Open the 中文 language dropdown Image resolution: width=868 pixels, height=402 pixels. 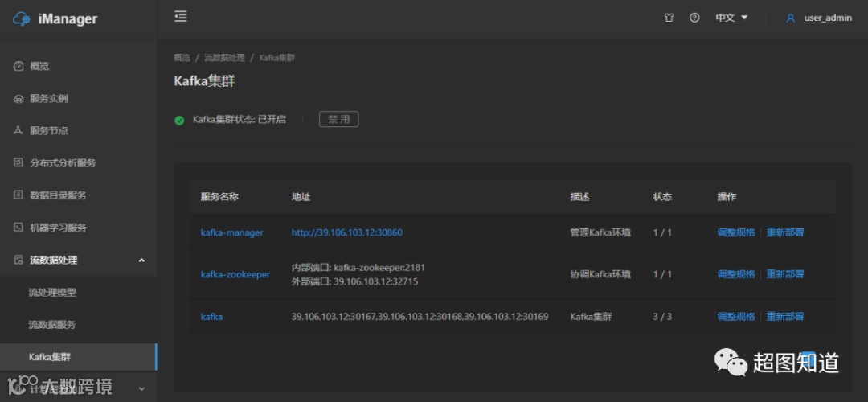731,18
